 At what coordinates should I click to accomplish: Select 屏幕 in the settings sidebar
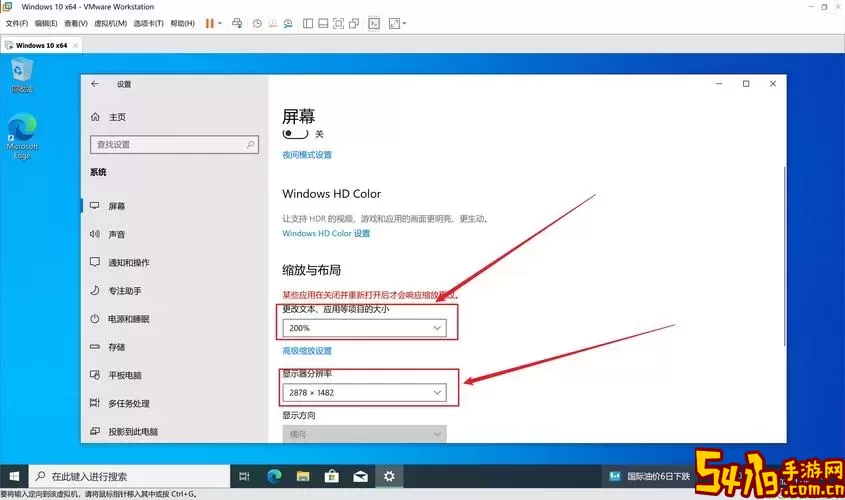[x=175, y=206]
